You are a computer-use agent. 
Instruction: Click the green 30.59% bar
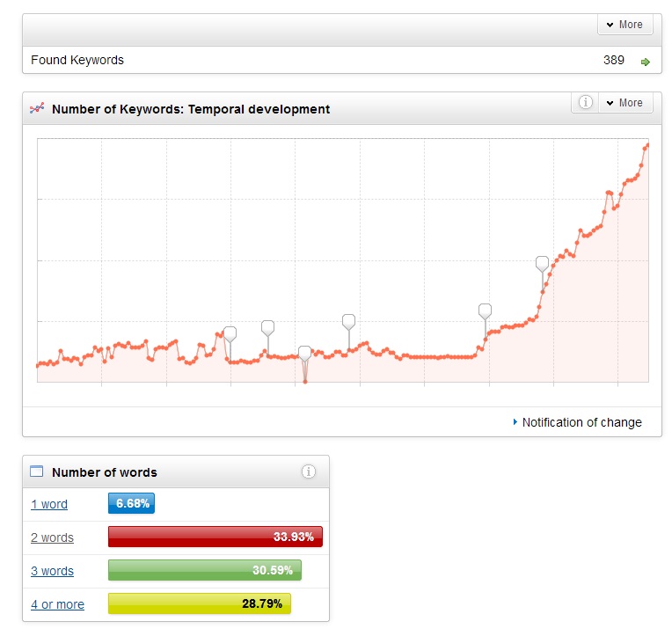click(204, 570)
